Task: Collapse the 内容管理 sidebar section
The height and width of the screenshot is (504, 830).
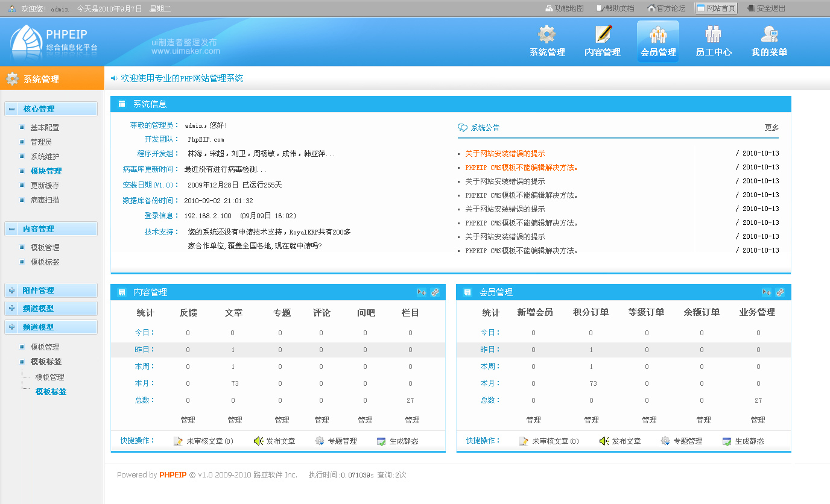Action: (x=12, y=229)
